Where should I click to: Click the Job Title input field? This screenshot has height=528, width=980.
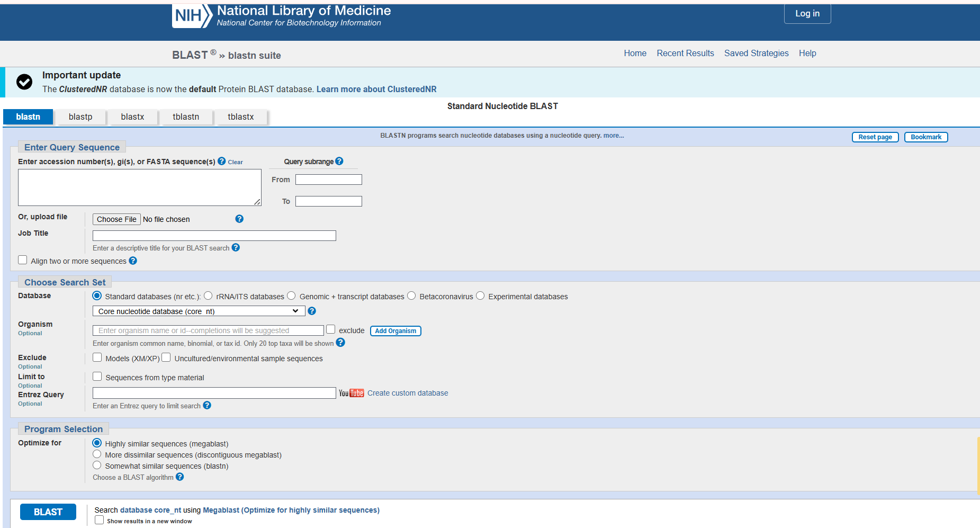pyautogui.click(x=214, y=236)
